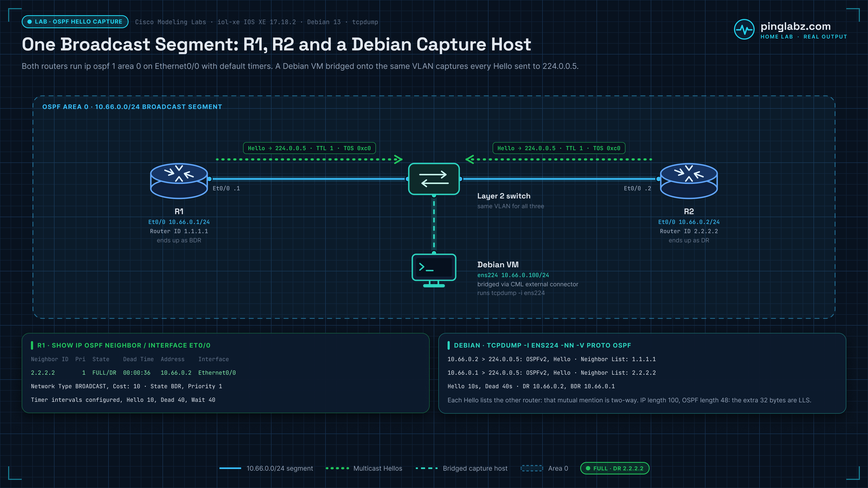Click R1's address Et0/0 10.66.0.1/24
868x488 pixels.
pos(179,222)
